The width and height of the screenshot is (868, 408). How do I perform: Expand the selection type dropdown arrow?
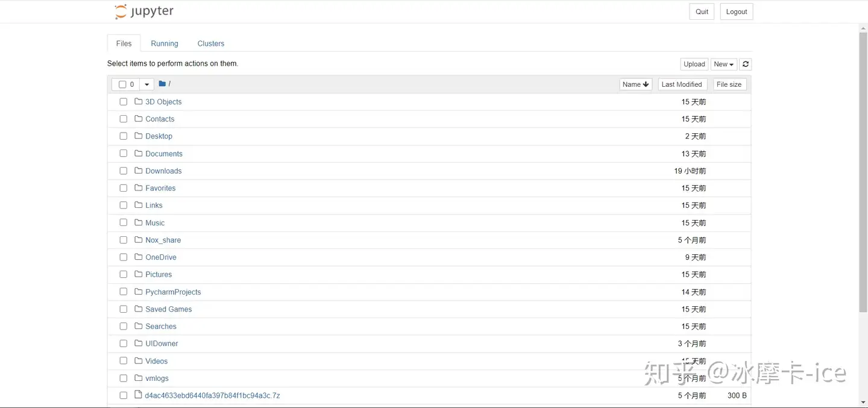[147, 84]
